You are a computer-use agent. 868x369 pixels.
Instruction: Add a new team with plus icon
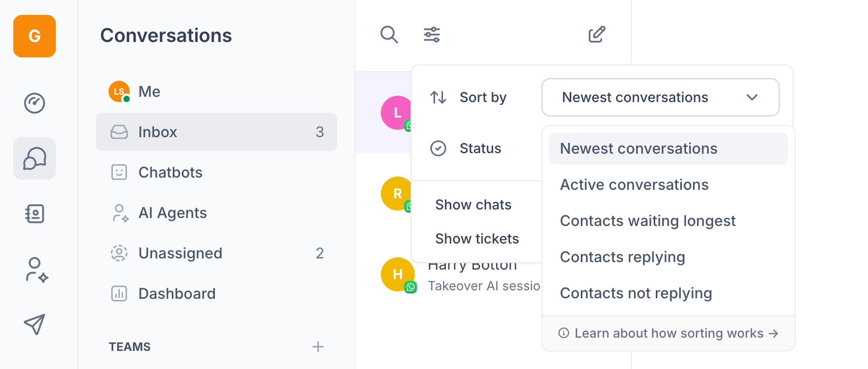(x=318, y=347)
